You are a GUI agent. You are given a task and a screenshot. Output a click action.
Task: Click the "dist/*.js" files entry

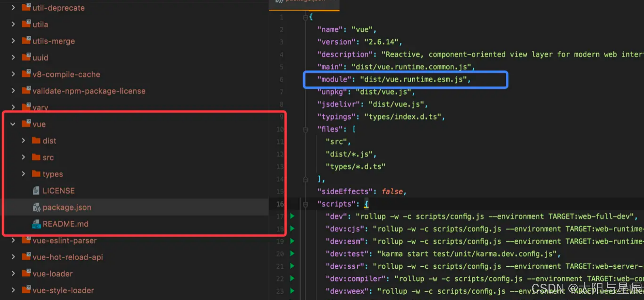pos(349,154)
